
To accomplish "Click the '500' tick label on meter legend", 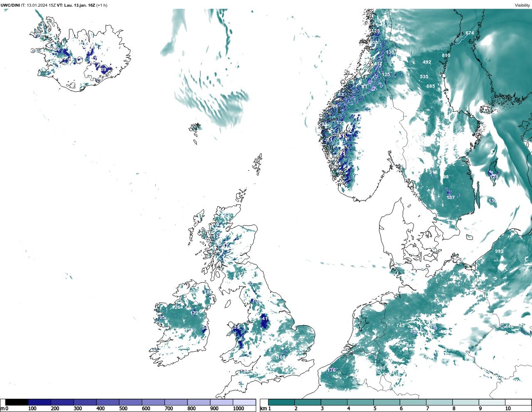I will [x=123, y=409].
